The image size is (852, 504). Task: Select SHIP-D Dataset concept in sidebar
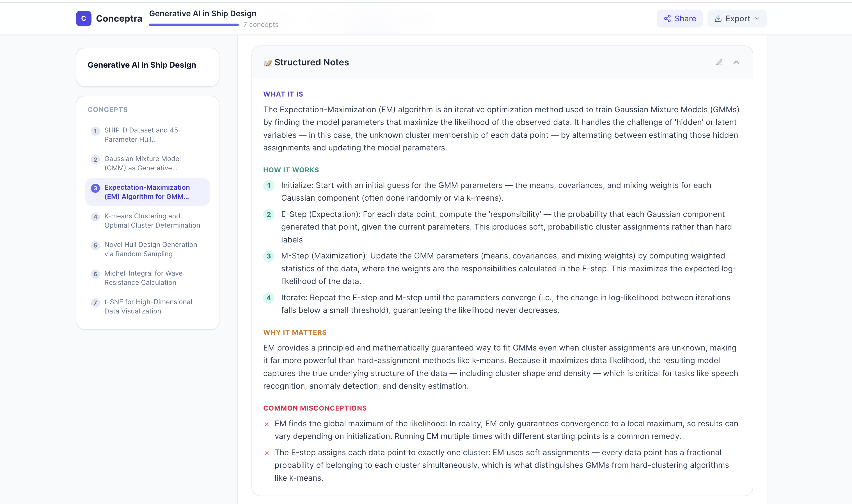[147, 135]
